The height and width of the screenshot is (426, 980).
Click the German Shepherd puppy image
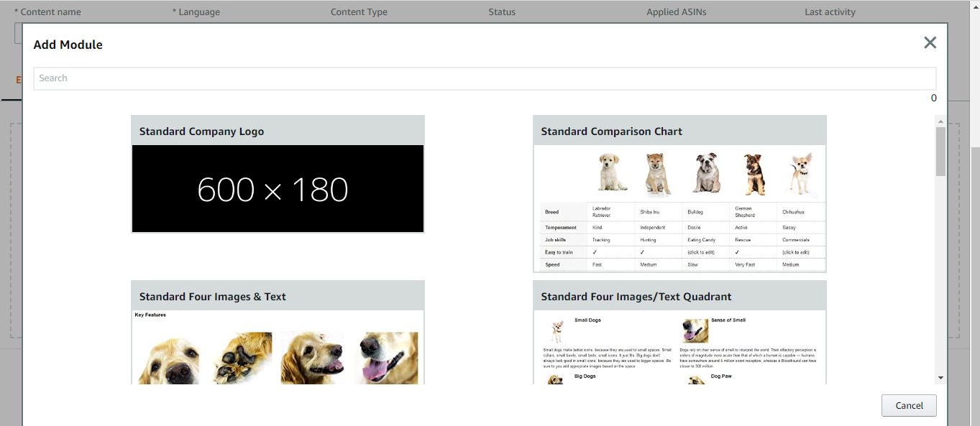tap(754, 174)
